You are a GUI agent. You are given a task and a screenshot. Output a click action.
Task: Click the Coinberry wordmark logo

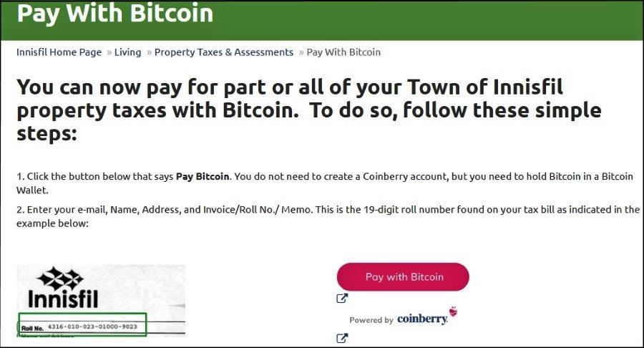point(422,319)
